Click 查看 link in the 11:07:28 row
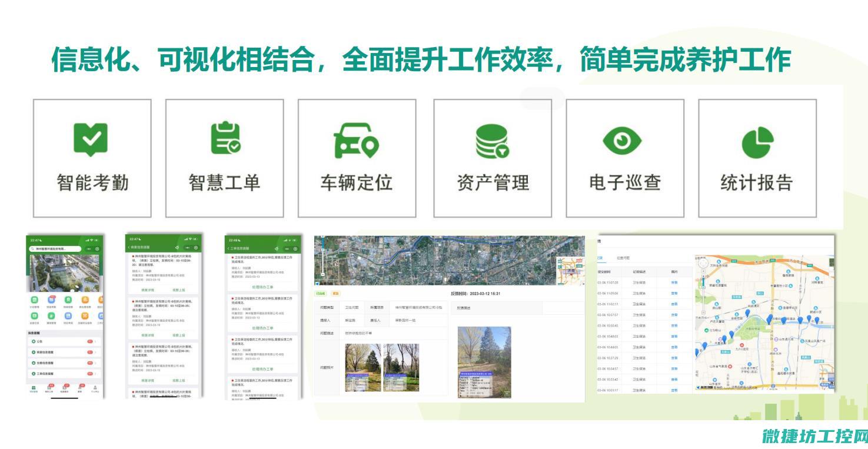Viewport: 868px width, 449px height. 674,282
